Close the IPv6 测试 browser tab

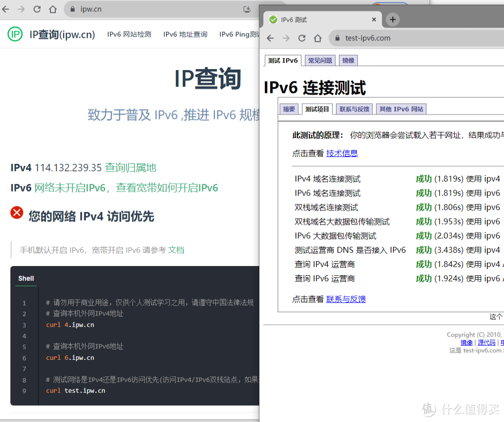point(374,20)
